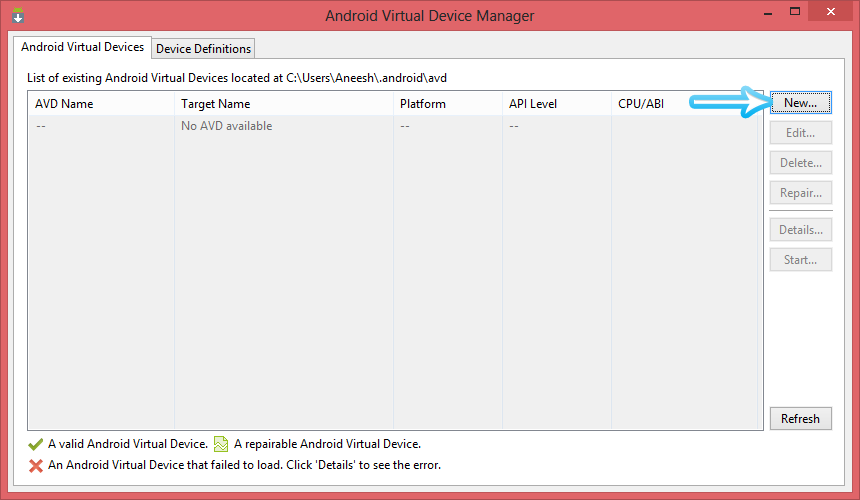
Task: Sort by AVD Name column header
Action: click(101, 104)
